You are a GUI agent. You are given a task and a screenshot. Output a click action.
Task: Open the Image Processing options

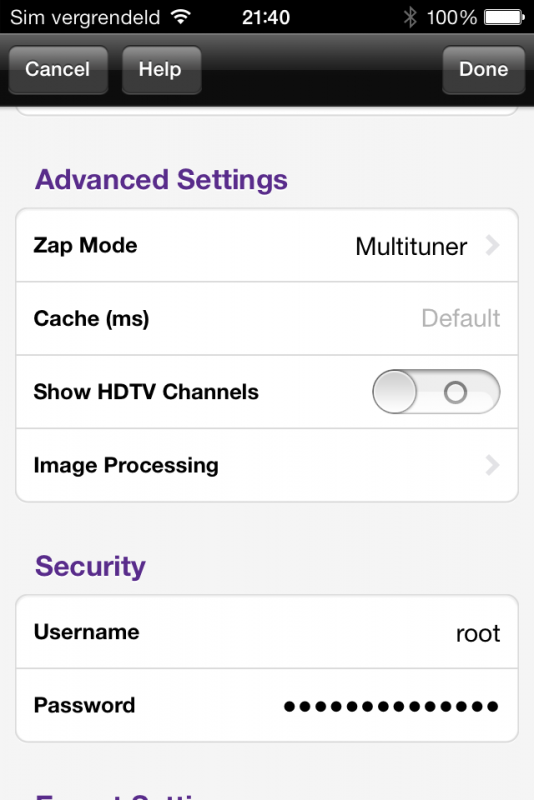[x=267, y=465]
